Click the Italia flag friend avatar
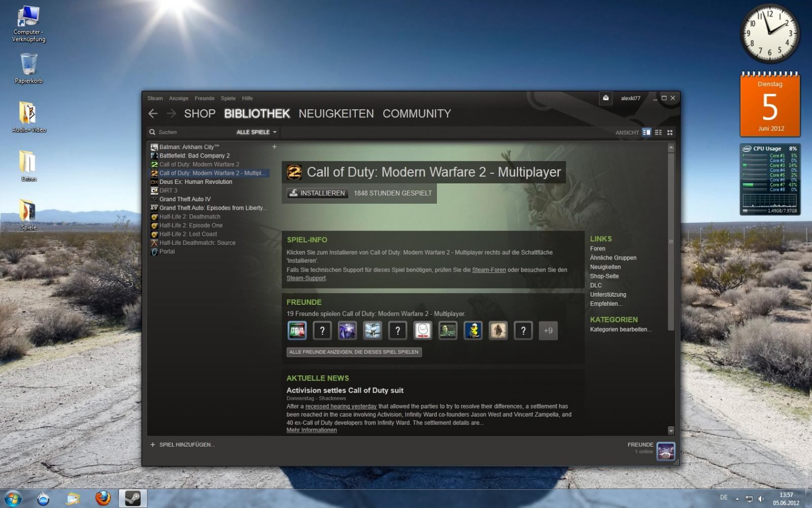Image resolution: width=812 pixels, height=508 pixels. click(297, 331)
